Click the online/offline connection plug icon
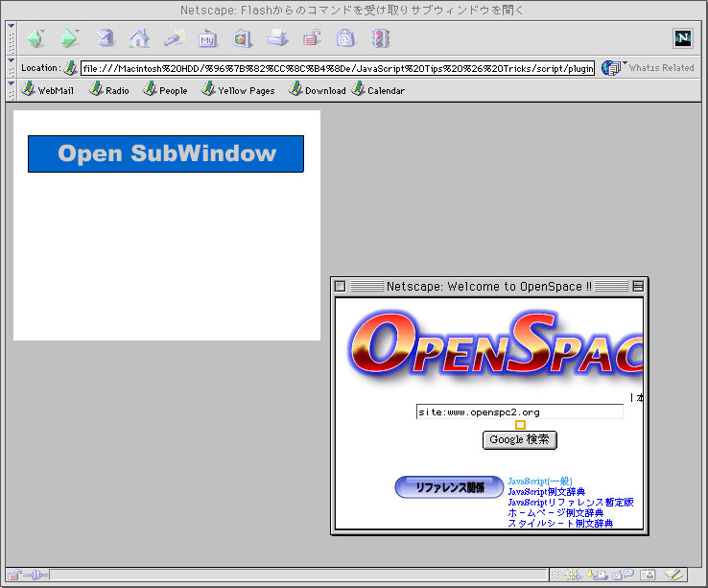 36,575
